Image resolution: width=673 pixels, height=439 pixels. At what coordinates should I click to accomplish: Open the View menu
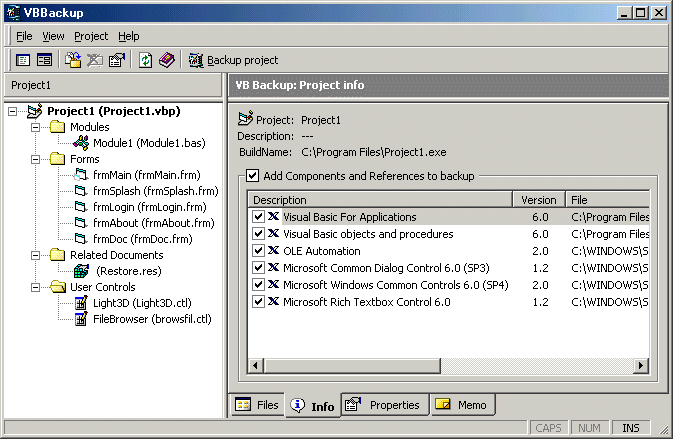(x=53, y=36)
